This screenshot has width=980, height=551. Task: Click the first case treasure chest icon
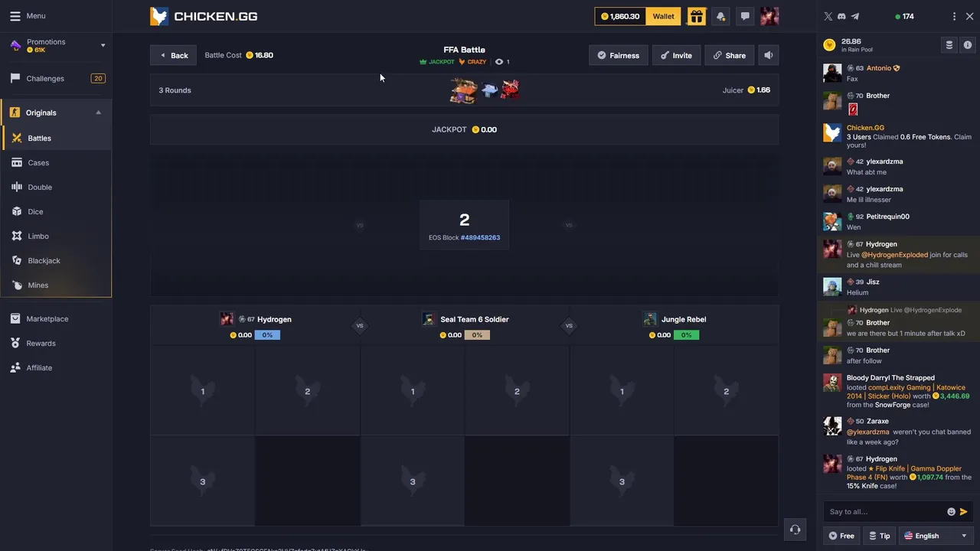(463, 90)
